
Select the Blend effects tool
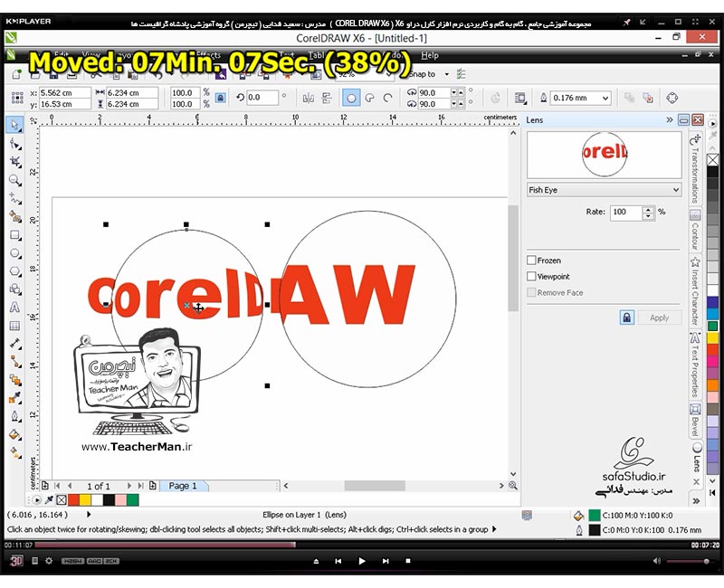pyautogui.click(x=14, y=380)
